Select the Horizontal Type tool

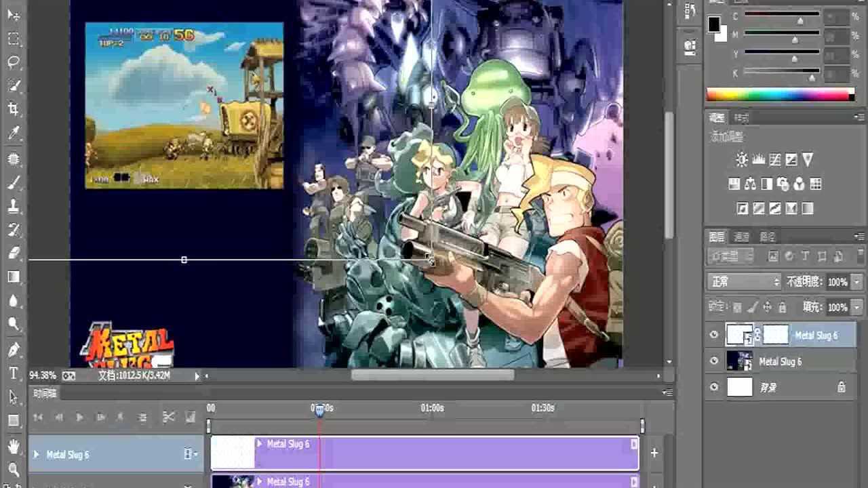[14, 373]
